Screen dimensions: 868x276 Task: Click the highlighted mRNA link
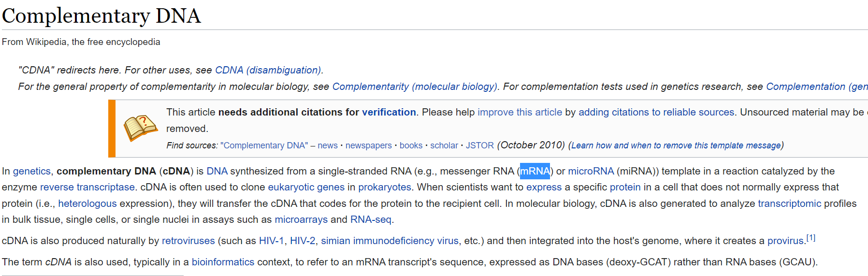[535, 171]
